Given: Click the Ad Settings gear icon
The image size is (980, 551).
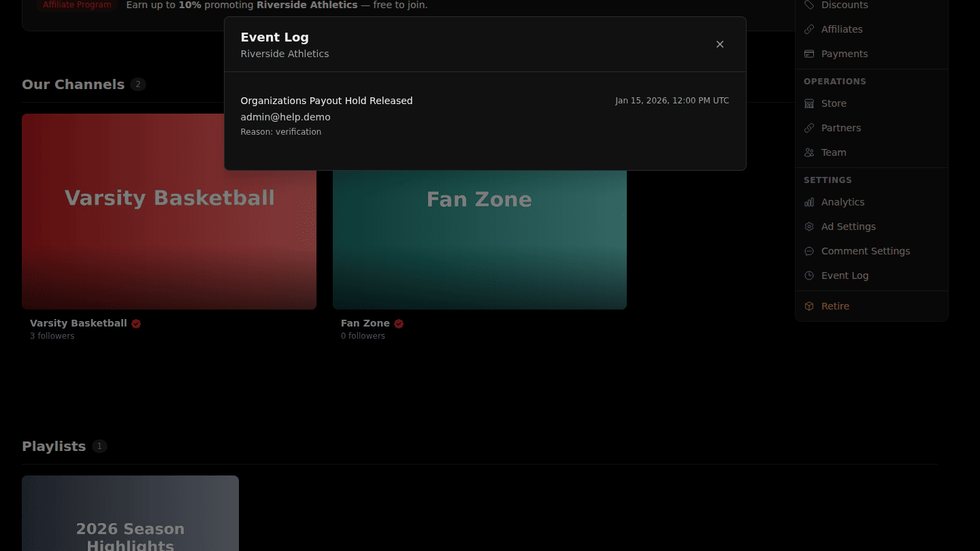Looking at the screenshot, I should pos(809,227).
